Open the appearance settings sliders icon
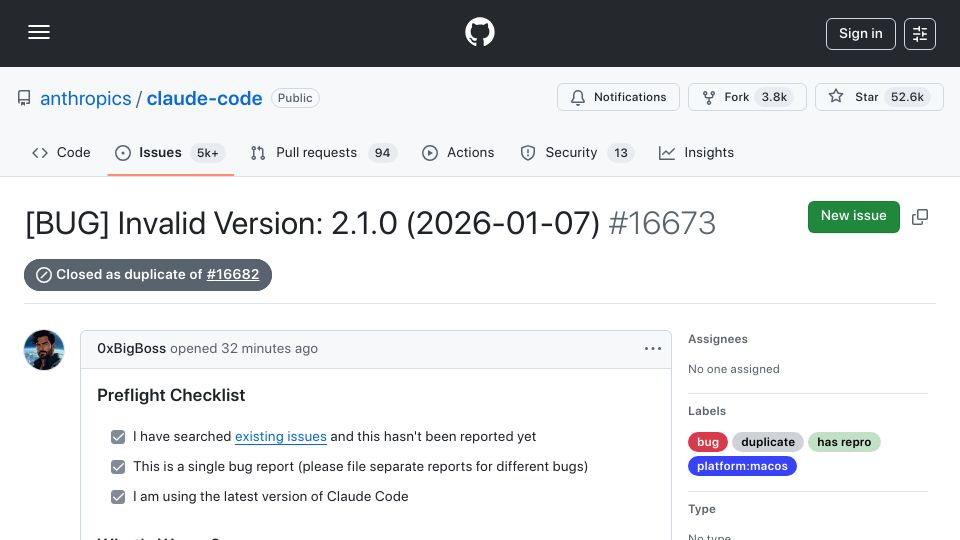This screenshot has width=960, height=540. click(x=920, y=34)
